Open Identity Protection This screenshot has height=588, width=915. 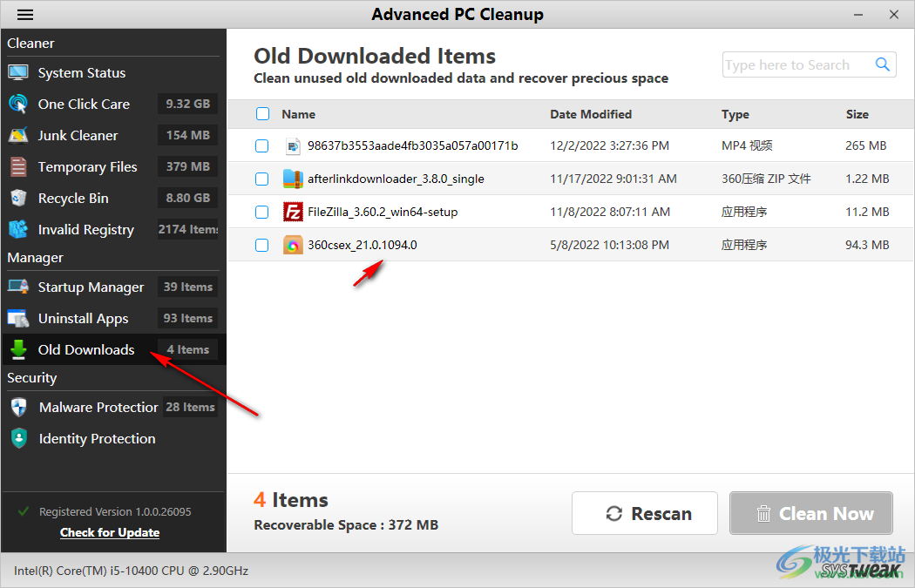[x=113, y=439]
